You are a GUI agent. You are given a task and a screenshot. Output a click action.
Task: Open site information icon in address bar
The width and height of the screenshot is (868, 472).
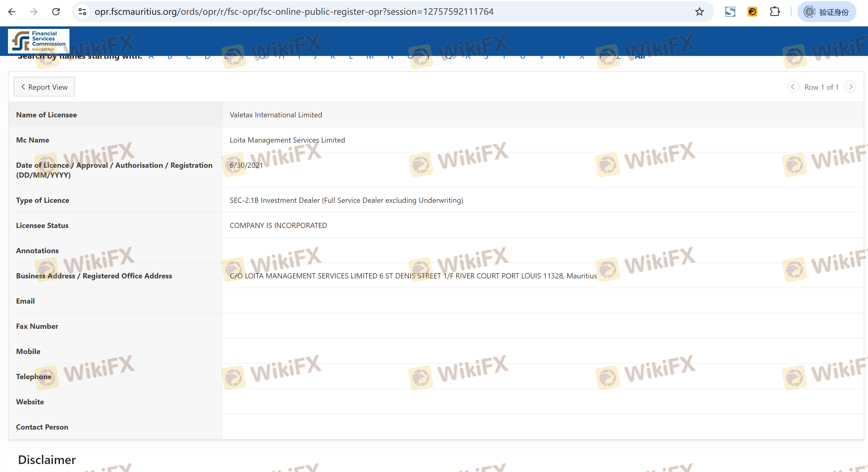[x=83, y=12]
